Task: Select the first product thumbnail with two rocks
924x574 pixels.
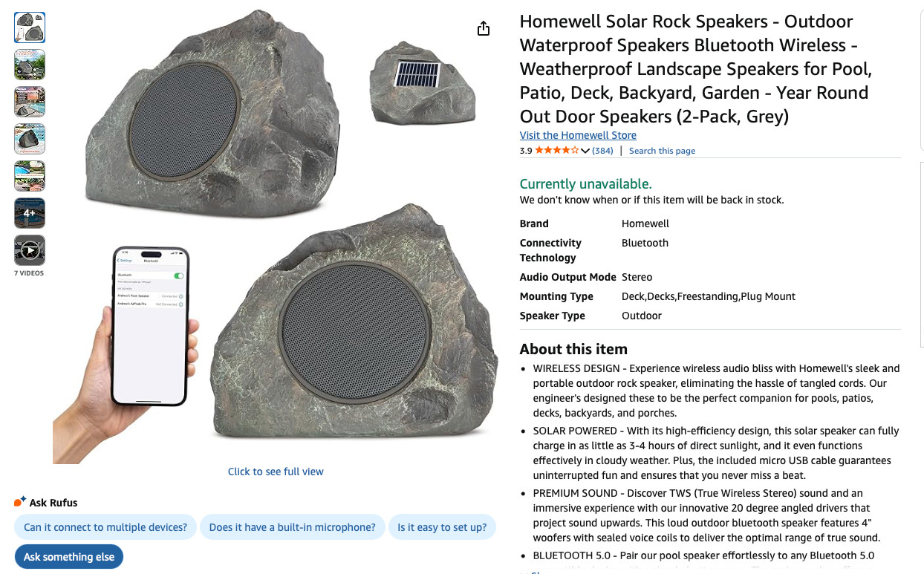Action: (x=30, y=27)
